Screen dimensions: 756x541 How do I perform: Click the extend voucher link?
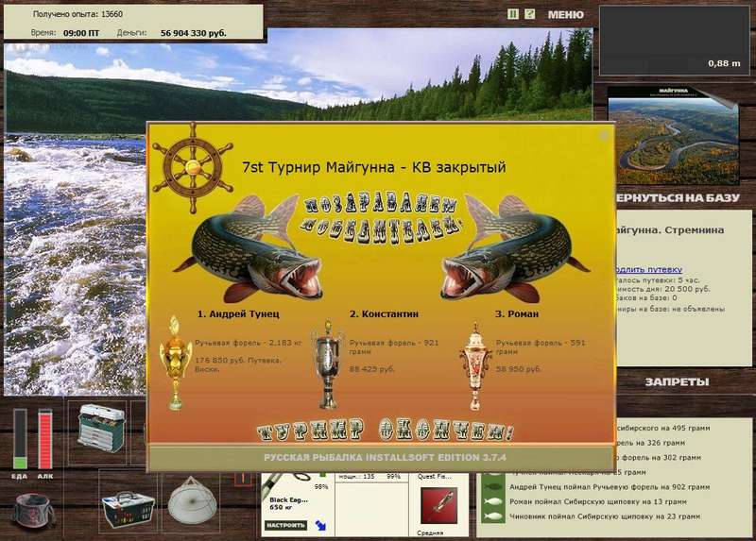tap(649, 270)
